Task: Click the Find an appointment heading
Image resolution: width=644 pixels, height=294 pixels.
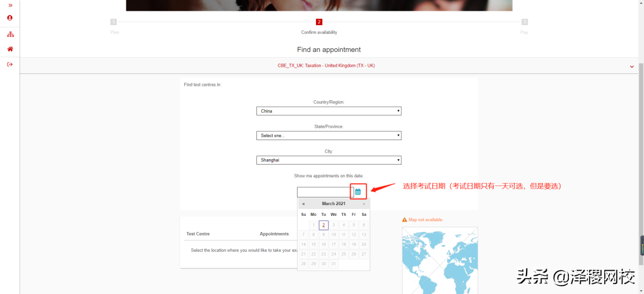Action: click(x=329, y=49)
